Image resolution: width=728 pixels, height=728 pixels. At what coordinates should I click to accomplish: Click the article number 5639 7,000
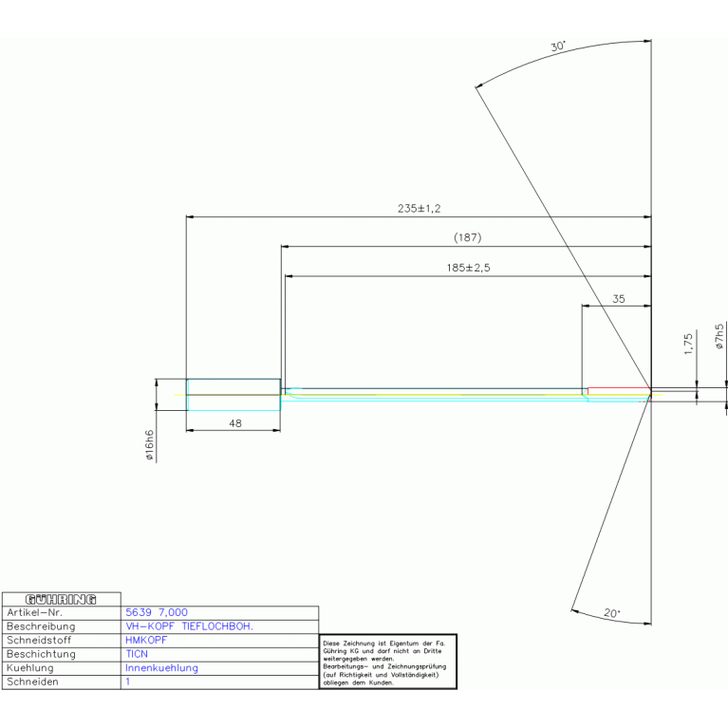coord(157,612)
